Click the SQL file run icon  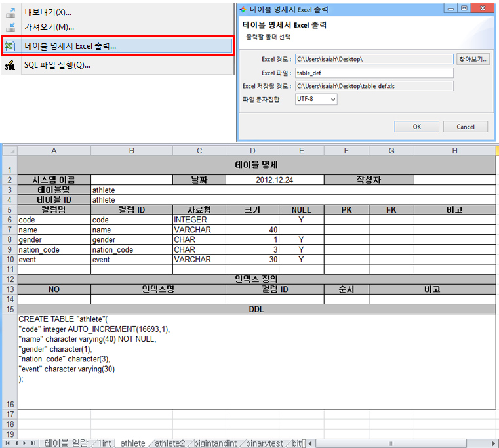(10, 65)
